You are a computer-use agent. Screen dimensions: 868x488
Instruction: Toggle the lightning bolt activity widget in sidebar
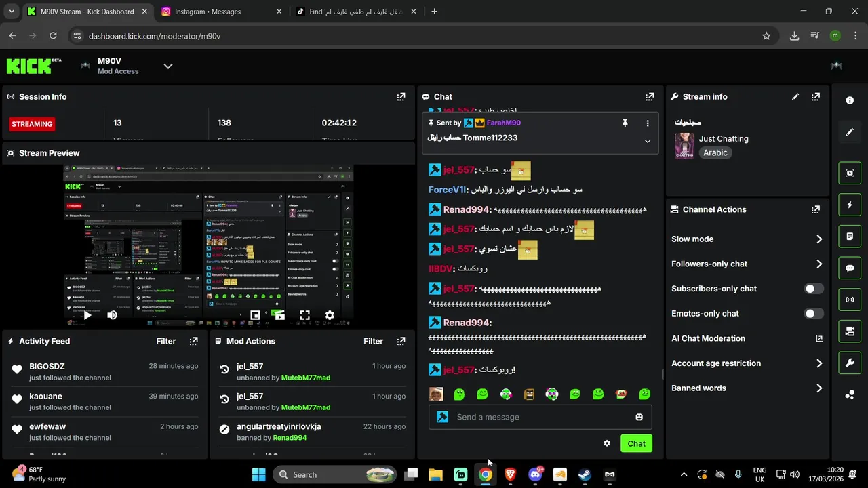pyautogui.click(x=850, y=205)
